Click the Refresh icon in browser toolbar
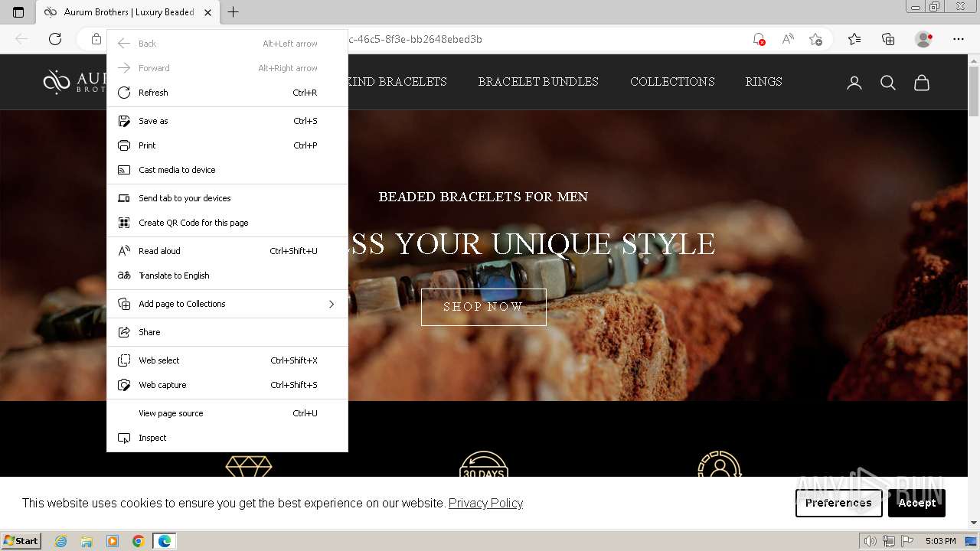 55,39
